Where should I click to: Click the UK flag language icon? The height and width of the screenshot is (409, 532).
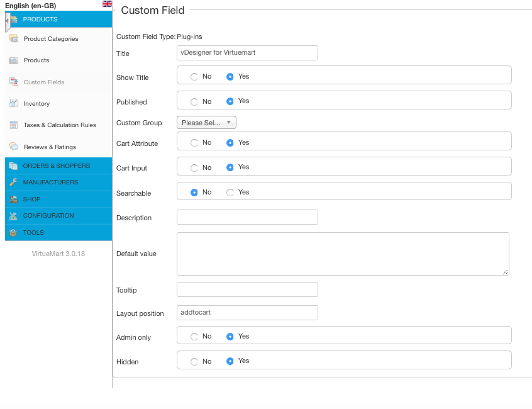pyautogui.click(x=107, y=4)
